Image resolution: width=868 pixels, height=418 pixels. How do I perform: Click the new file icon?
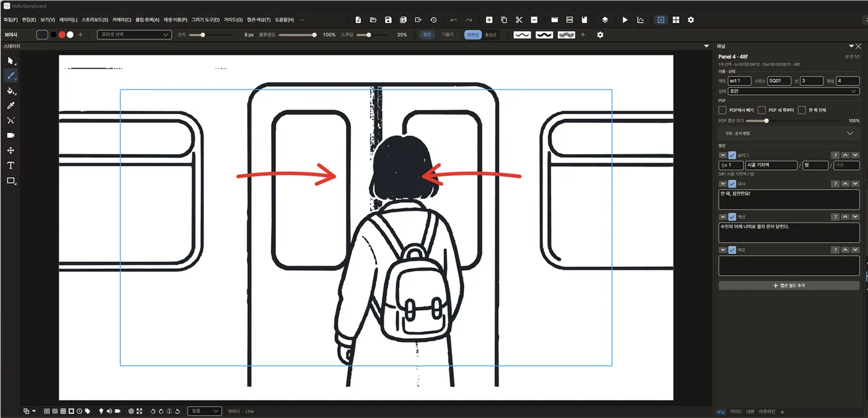pyautogui.click(x=358, y=20)
